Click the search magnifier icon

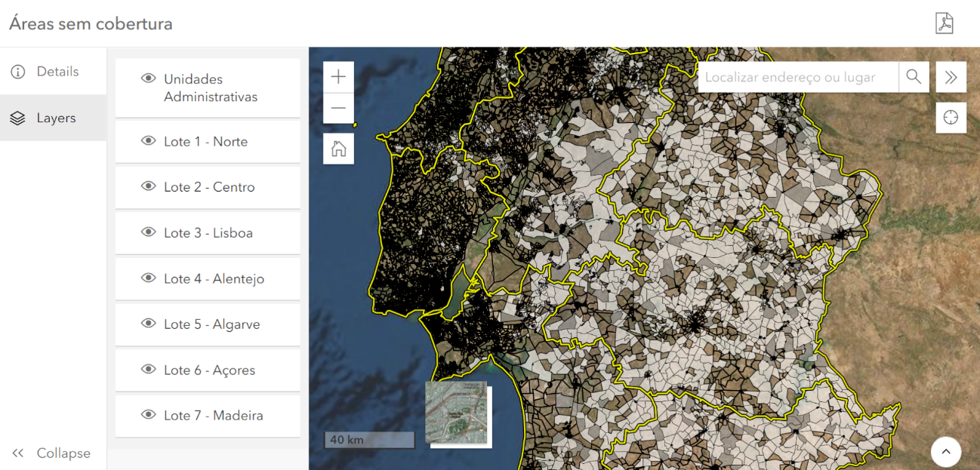[x=914, y=76]
